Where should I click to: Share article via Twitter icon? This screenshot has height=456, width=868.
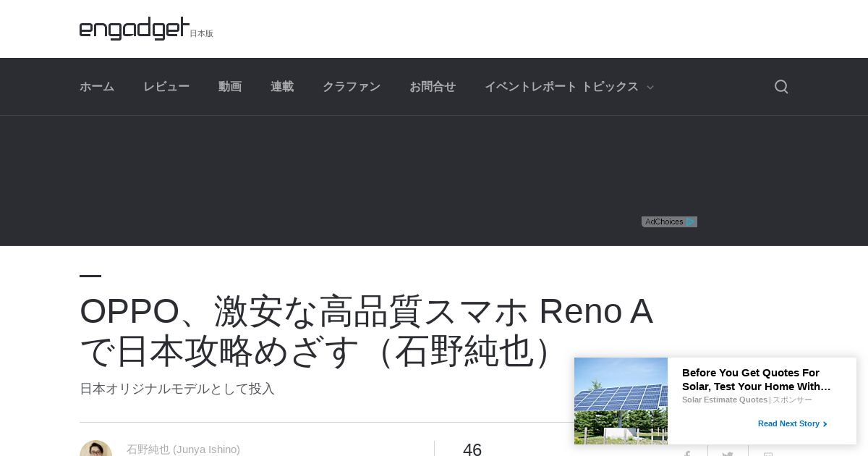click(x=728, y=452)
